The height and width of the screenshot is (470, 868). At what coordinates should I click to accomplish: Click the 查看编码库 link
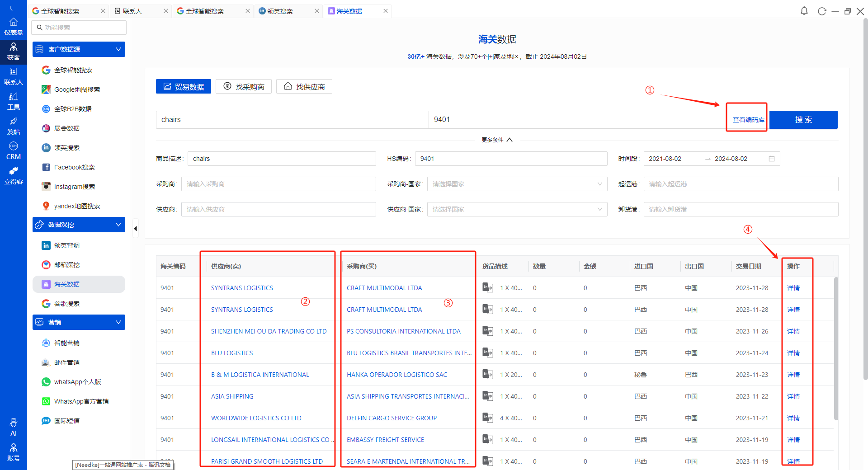(748, 120)
